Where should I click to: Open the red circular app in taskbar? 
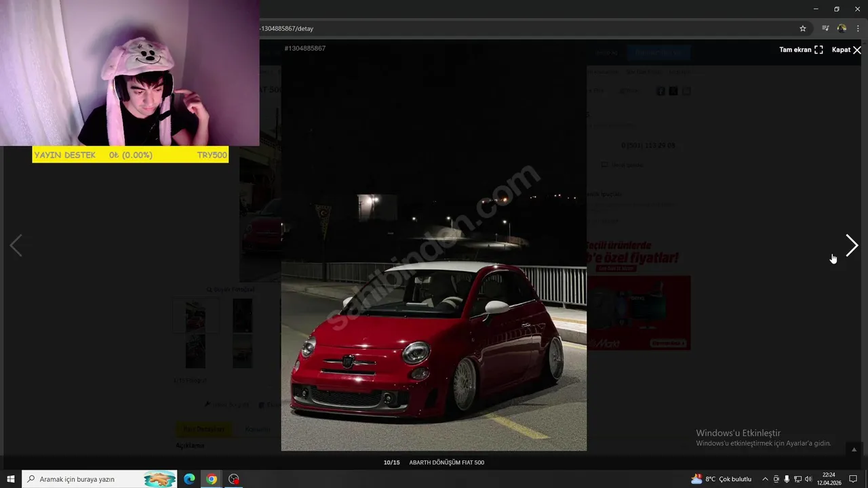234,479
